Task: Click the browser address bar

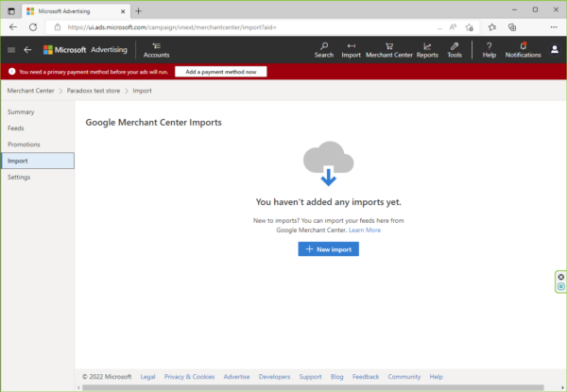Action: (236, 27)
